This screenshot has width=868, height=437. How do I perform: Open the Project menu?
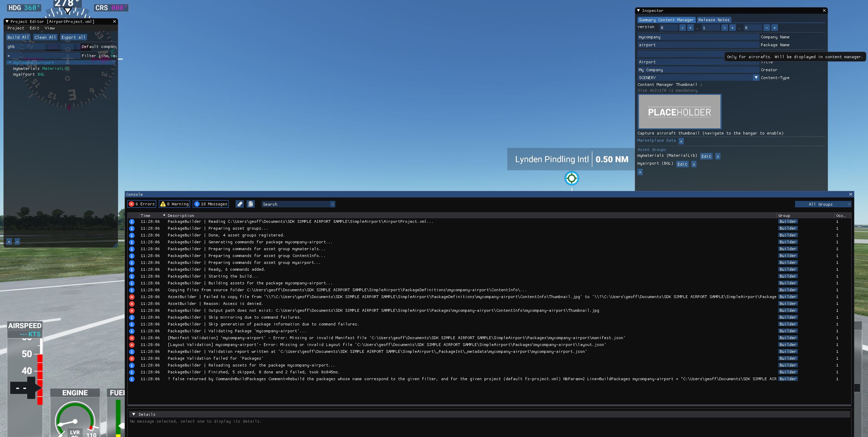(x=16, y=28)
